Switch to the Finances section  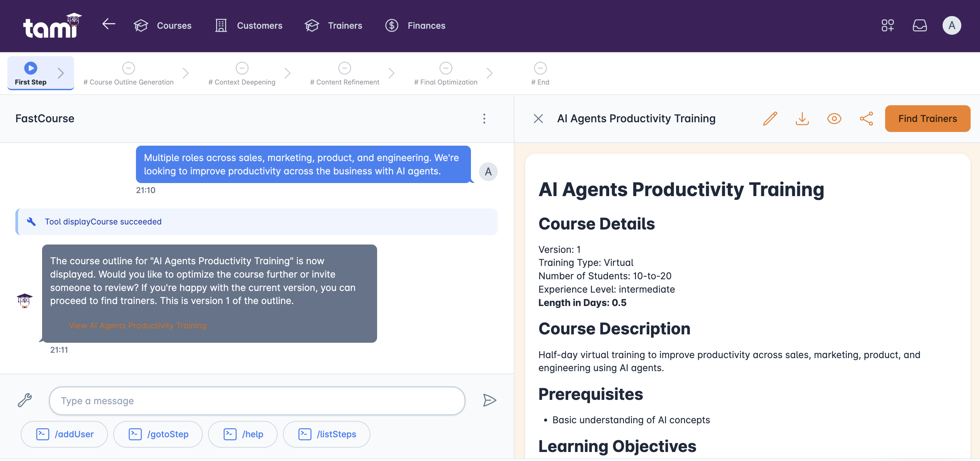click(x=426, y=25)
